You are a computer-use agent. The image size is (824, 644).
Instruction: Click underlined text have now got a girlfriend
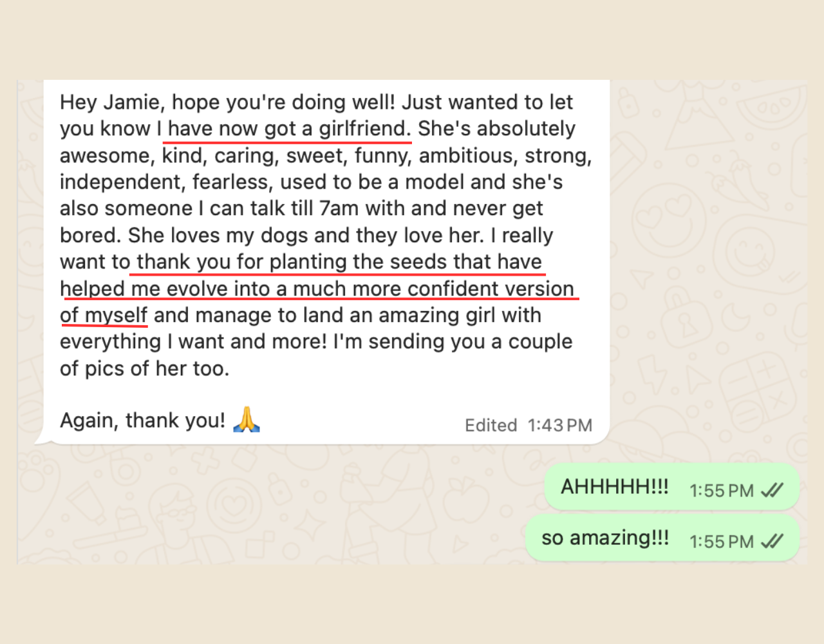click(x=288, y=129)
